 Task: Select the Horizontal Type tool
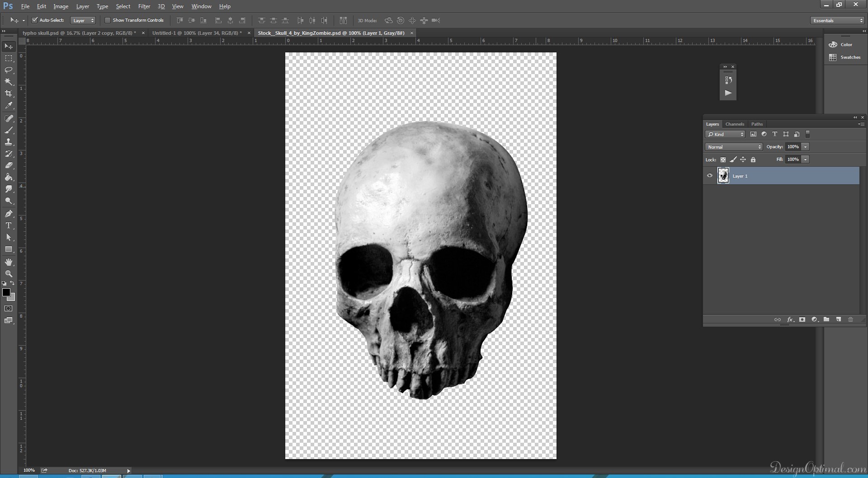(9, 225)
